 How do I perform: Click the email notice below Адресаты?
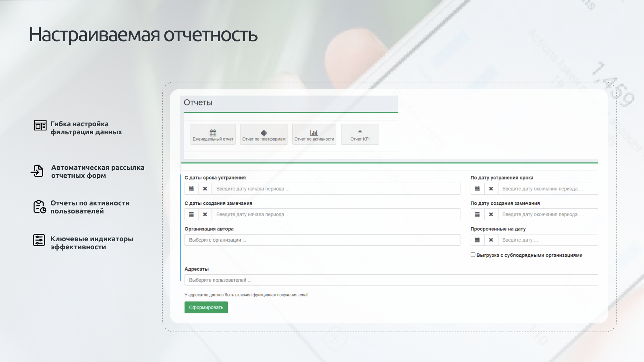[246, 295]
